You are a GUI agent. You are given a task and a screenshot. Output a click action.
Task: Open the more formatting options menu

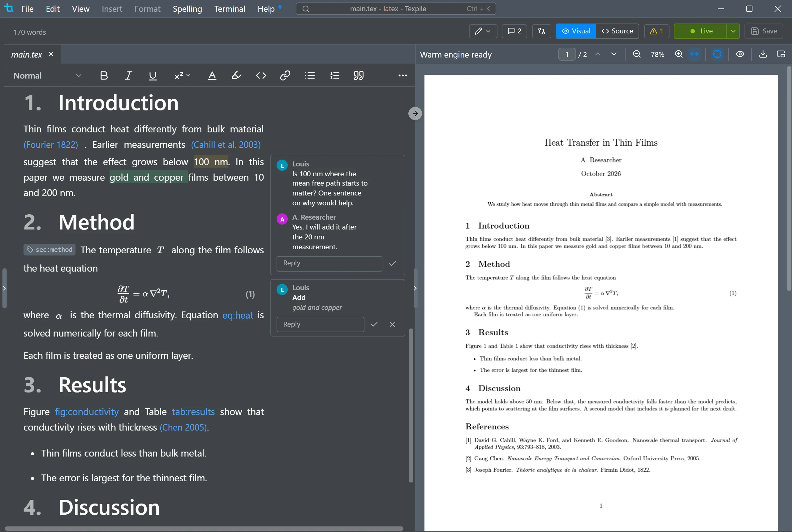click(x=402, y=75)
